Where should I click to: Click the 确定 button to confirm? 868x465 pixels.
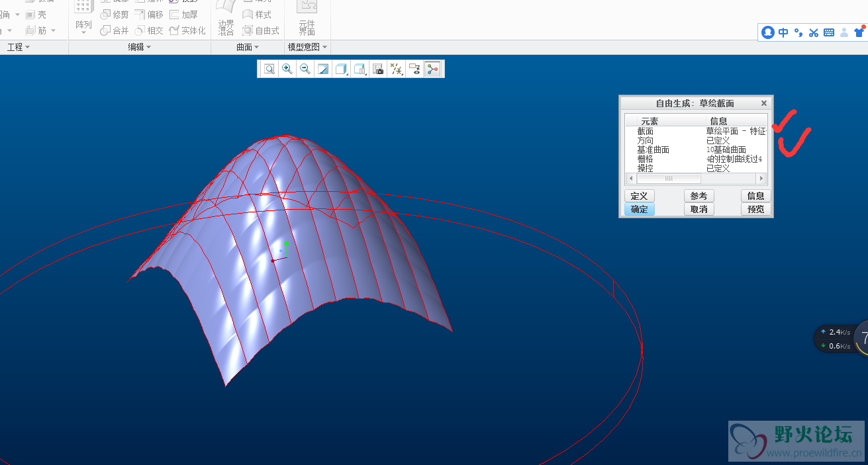click(x=639, y=209)
